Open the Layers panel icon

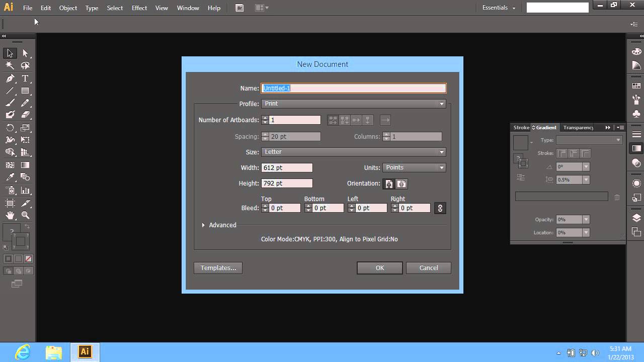[x=636, y=218]
